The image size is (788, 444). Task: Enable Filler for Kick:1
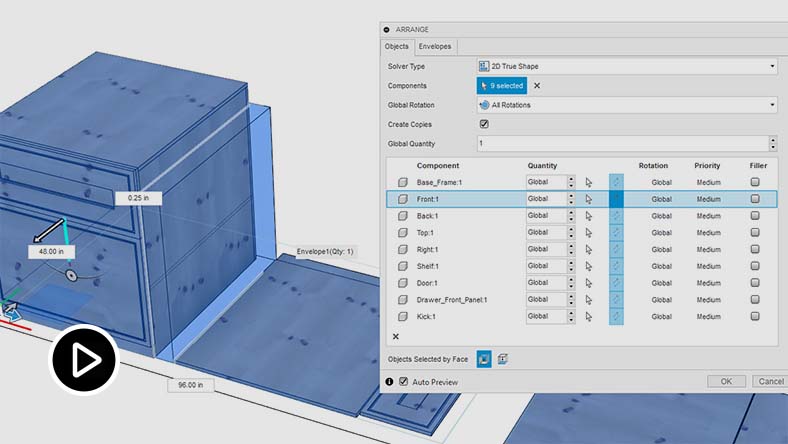click(x=755, y=316)
